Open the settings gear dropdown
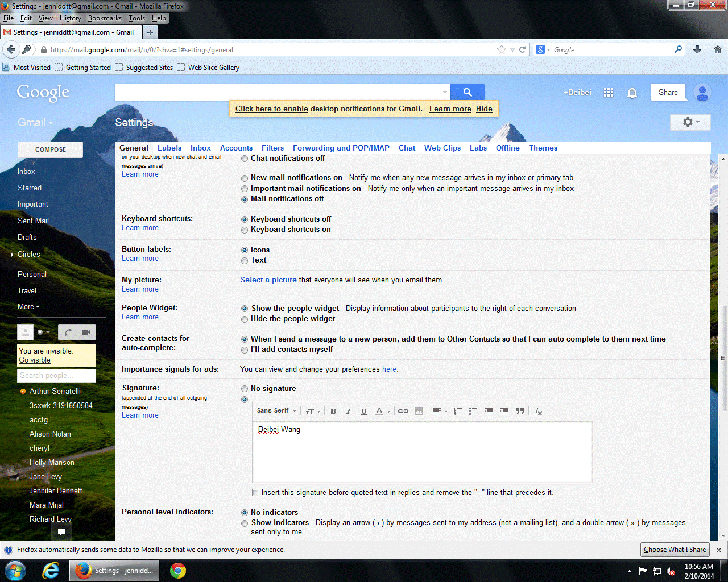 pos(690,122)
